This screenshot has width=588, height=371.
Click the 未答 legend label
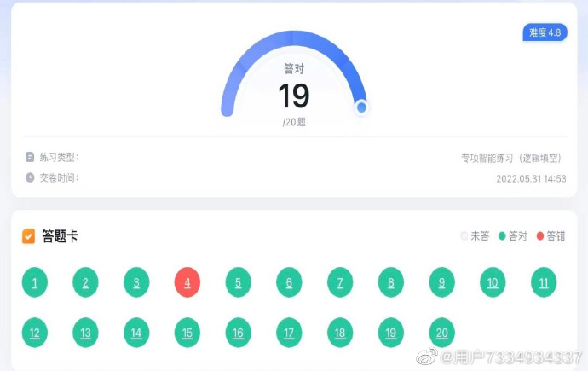tap(481, 236)
